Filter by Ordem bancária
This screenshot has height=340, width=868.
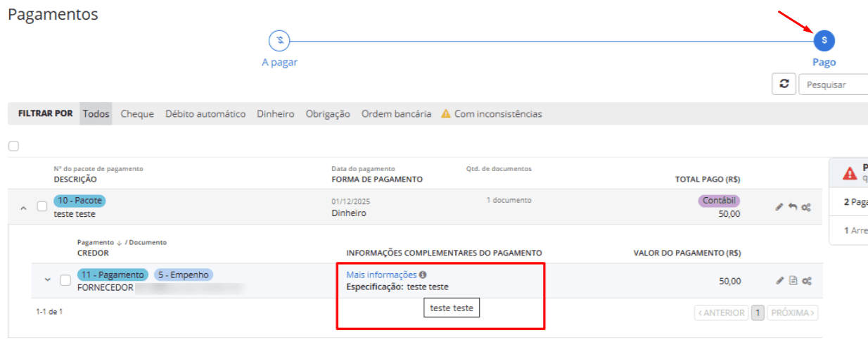(x=397, y=113)
